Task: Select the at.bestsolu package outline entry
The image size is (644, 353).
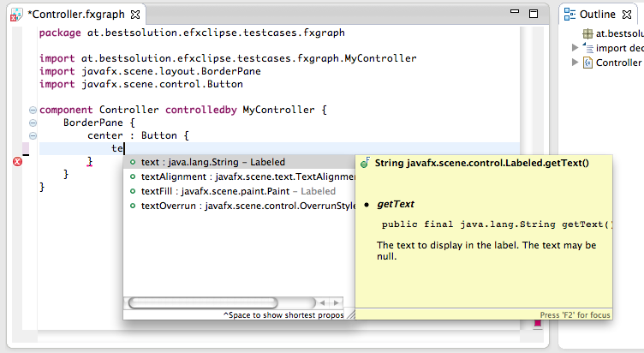Action: coord(620,33)
